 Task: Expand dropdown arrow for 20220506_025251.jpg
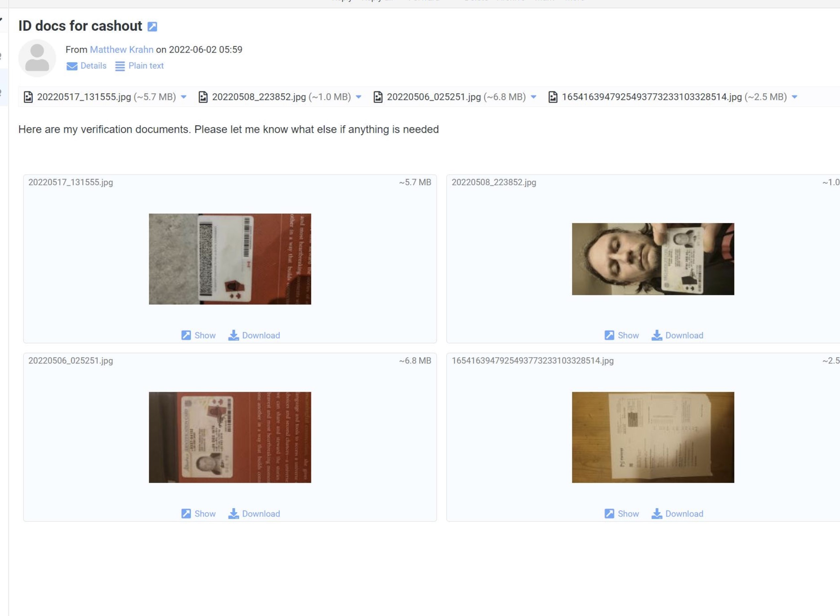coord(533,97)
